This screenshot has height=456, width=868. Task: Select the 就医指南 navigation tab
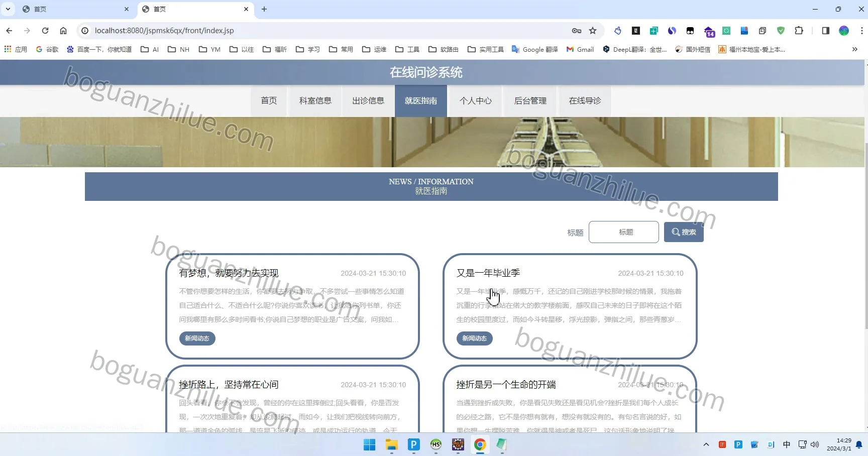(421, 101)
